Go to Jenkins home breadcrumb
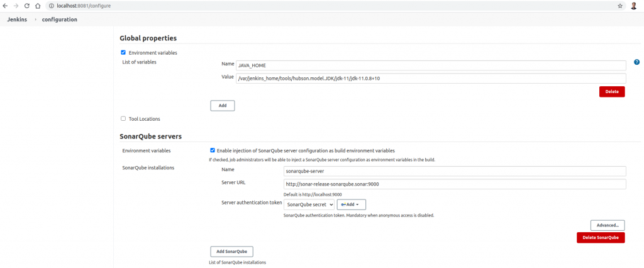This screenshot has height=268, width=644. 16,20
